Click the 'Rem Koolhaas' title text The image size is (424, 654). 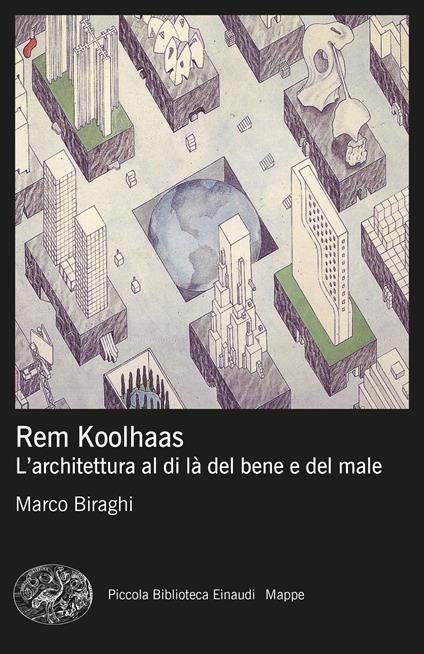(x=100, y=438)
